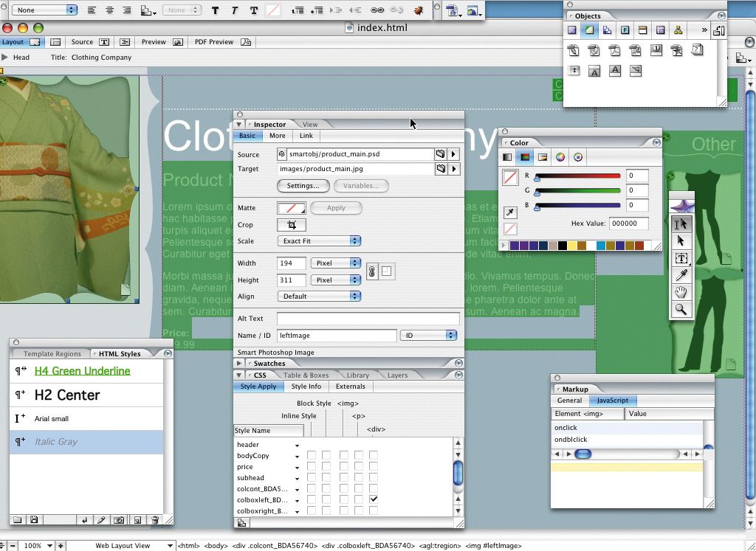Viewport: 756px width, 551px height.
Task: Click the zoom out minus button
Action: tap(13, 546)
